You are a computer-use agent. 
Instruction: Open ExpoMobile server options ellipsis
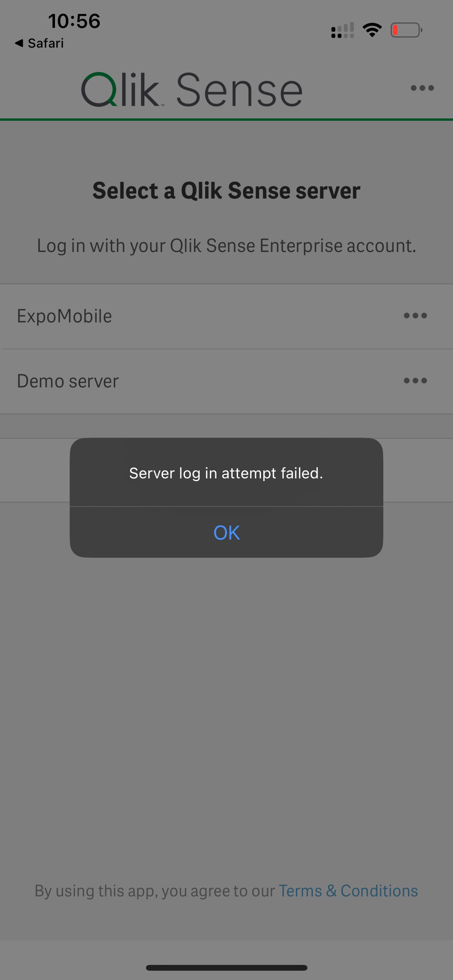(x=415, y=316)
